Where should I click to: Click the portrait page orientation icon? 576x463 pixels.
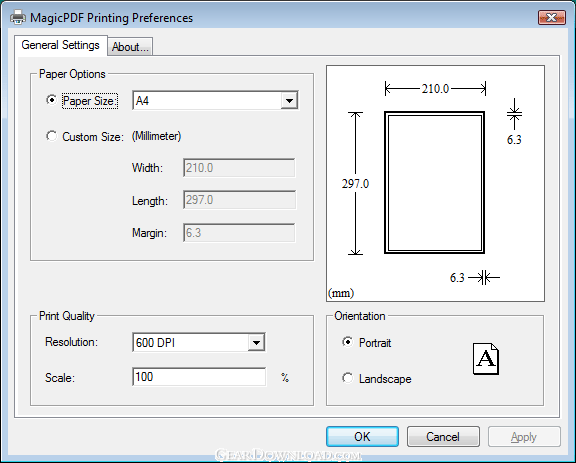486,359
